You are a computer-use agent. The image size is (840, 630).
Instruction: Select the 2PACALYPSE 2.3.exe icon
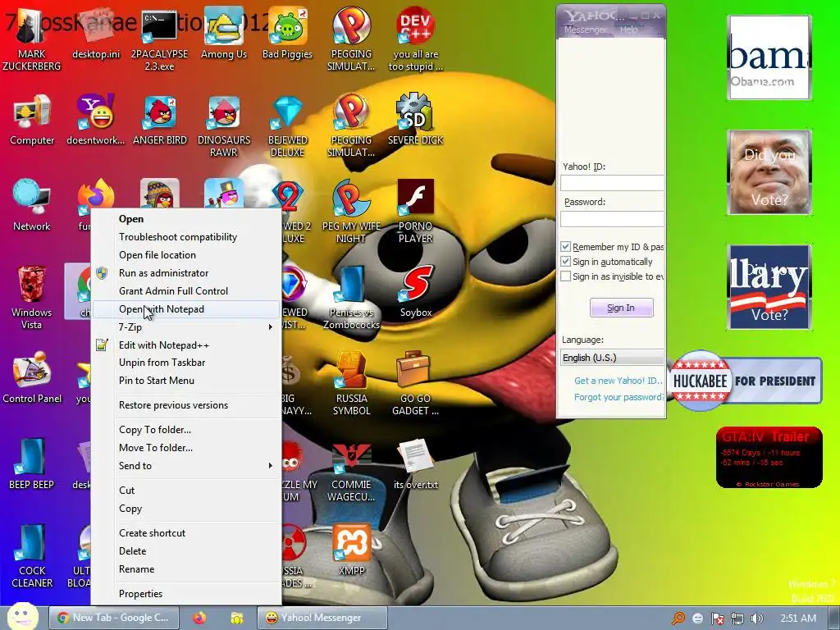[159, 40]
